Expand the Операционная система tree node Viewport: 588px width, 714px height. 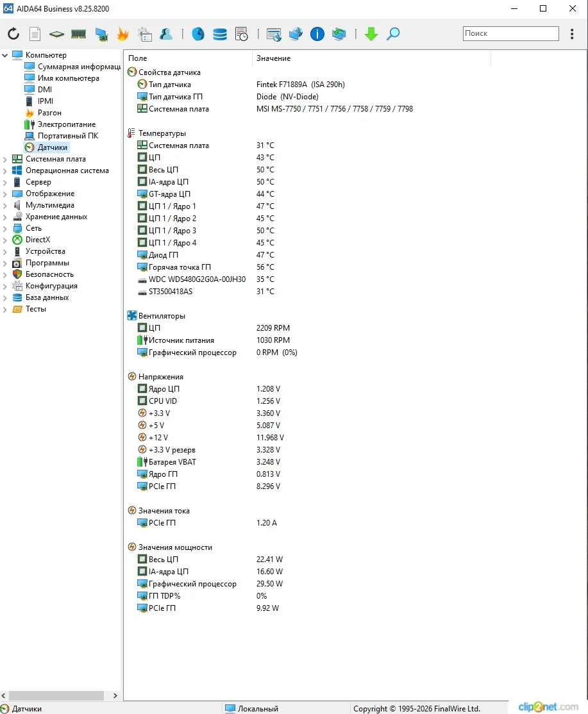tap(5, 170)
